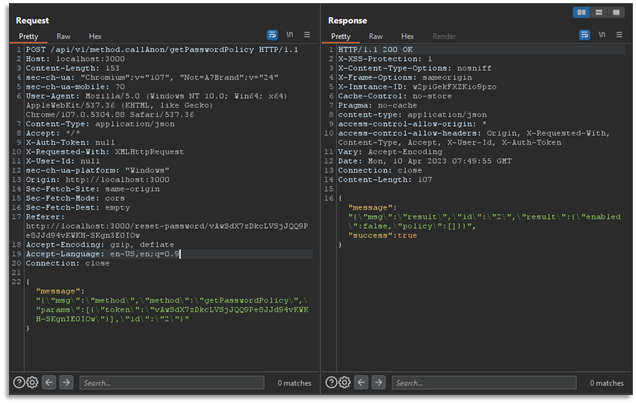Go to next match in Response search
636x404 pixels.
379,383
